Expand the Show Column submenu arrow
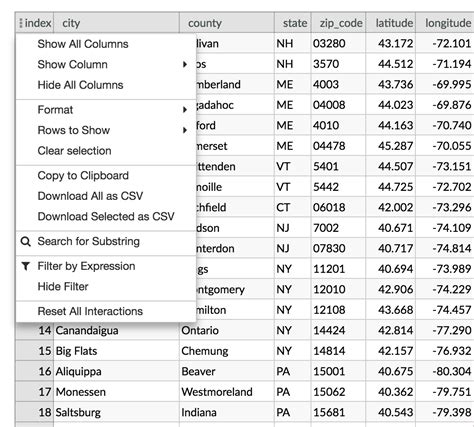The height and width of the screenshot is (427, 474). coord(185,64)
